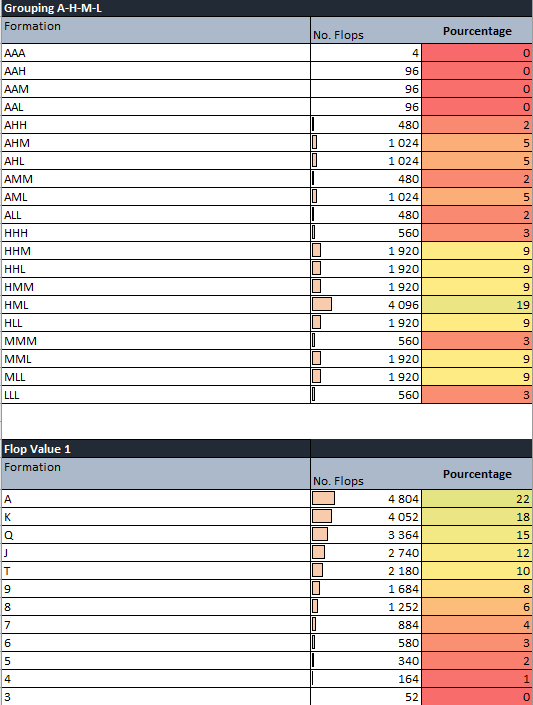The image size is (533, 705).
Task: Select the AAA formation row label
Action: click(x=156, y=53)
